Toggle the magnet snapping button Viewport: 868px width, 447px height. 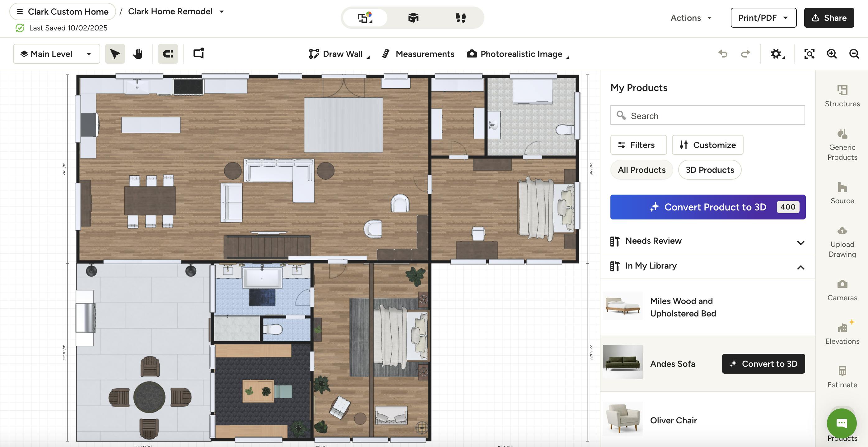(x=168, y=54)
